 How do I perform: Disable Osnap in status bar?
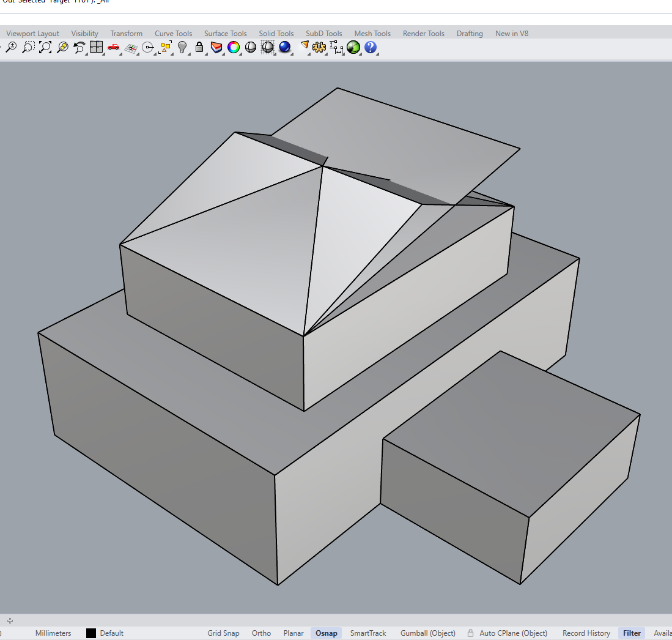coord(327,633)
